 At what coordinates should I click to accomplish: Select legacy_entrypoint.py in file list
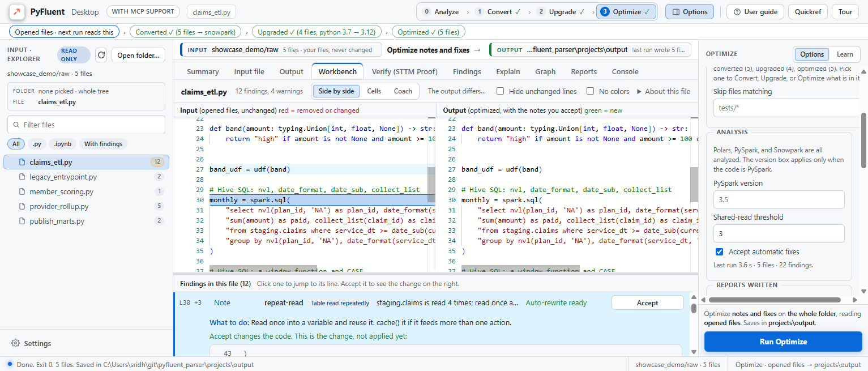click(x=86, y=177)
